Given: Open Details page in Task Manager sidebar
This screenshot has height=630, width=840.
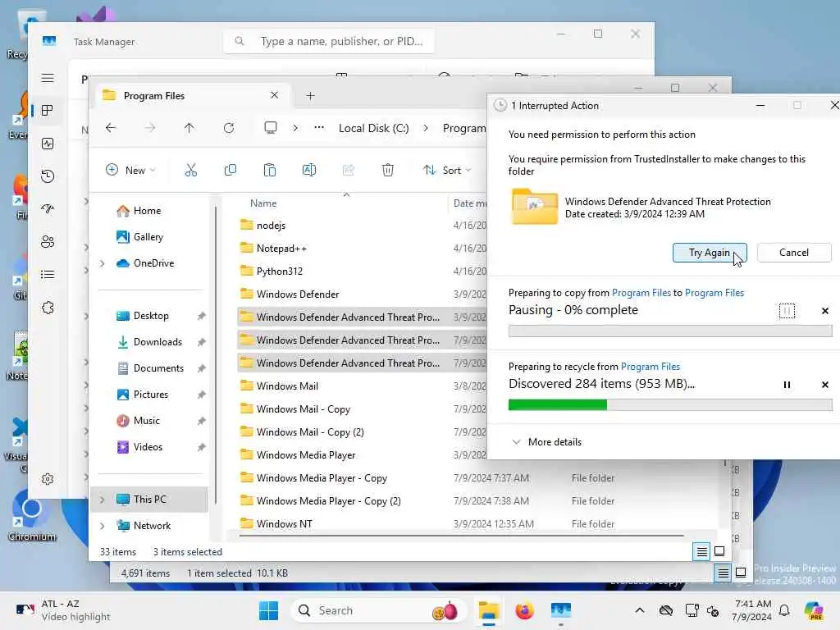Looking at the screenshot, I should [x=48, y=275].
